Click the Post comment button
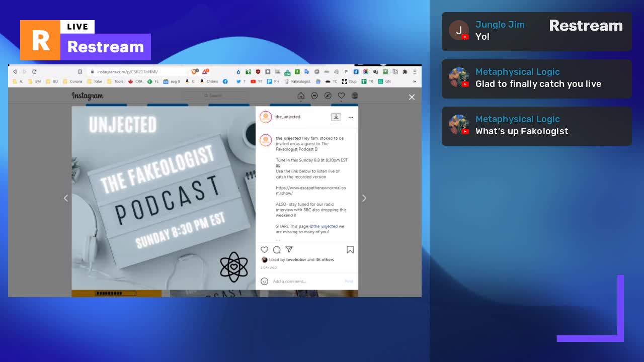The image size is (644, 362). click(349, 282)
